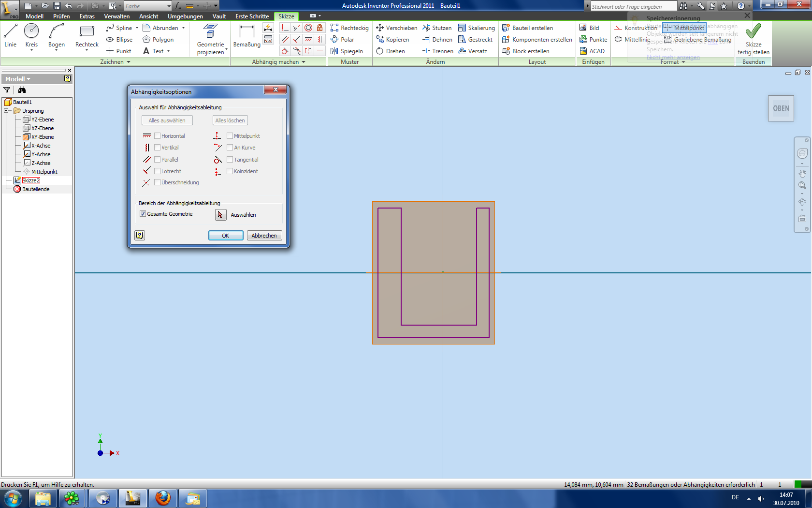812x508 pixels.
Task: Select the Rechteck rectangle tool
Action: click(x=87, y=35)
